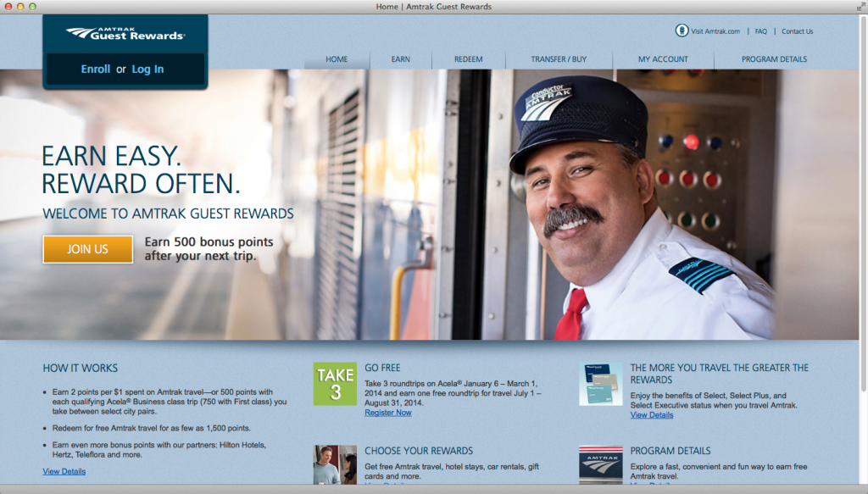This screenshot has width=868, height=494.
Task: Go to the Redeem menu item
Action: [468, 59]
